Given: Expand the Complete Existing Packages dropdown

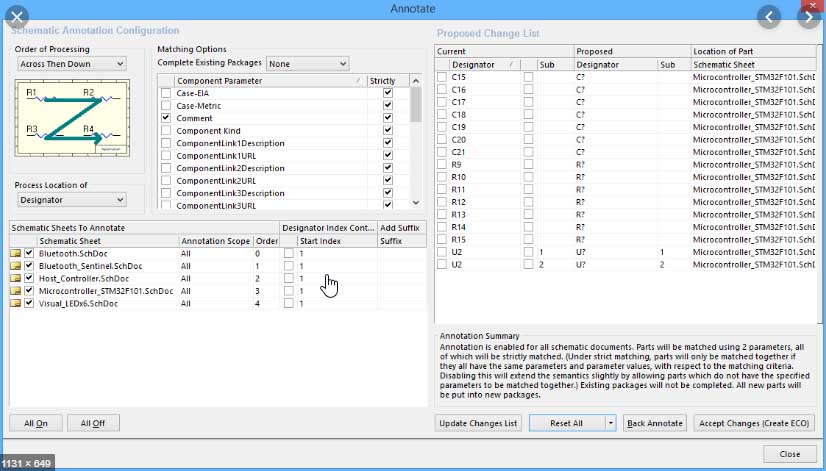Looking at the screenshot, I should pyautogui.click(x=307, y=64).
